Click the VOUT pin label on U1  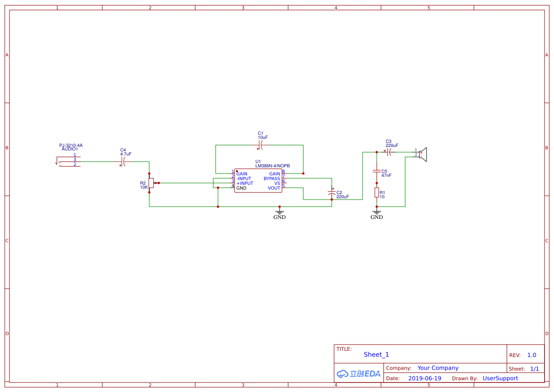274,188
